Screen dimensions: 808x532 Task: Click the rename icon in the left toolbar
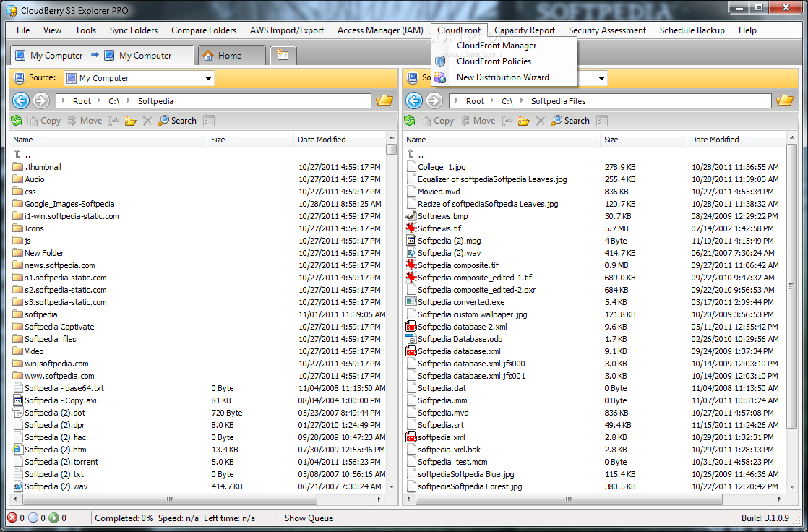(114, 121)
